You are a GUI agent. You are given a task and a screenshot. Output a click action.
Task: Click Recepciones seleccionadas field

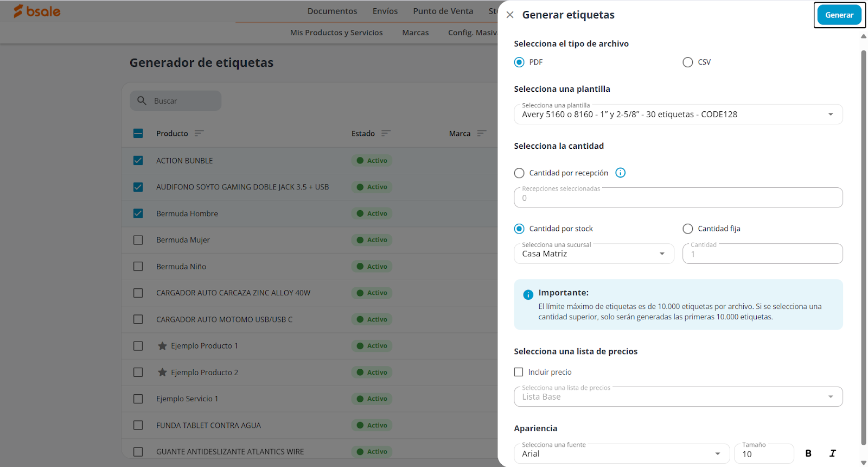point(678,198)
